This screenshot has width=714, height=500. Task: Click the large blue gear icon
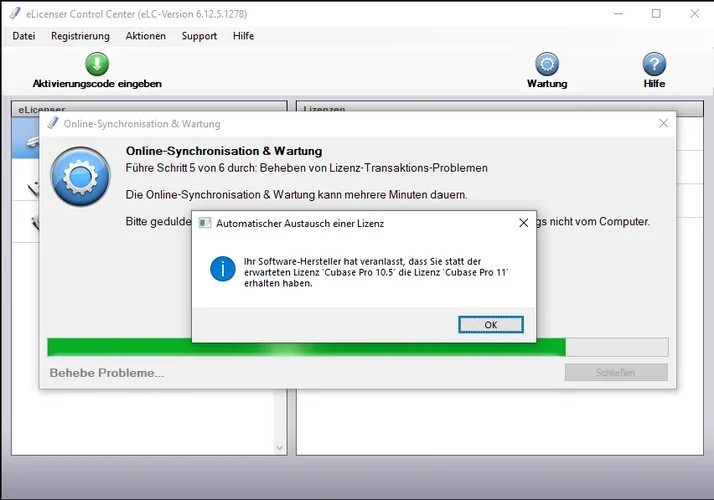[80, 176]
